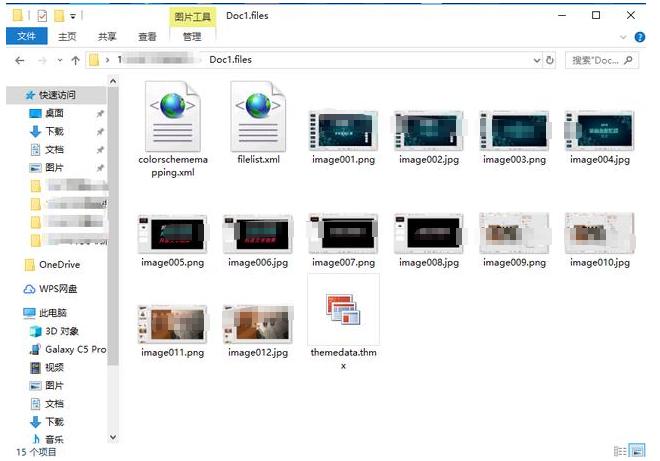Viewport: 660px width, 461px height.
Task: Open 下载 under 此电脑
Action: (54, 422)
